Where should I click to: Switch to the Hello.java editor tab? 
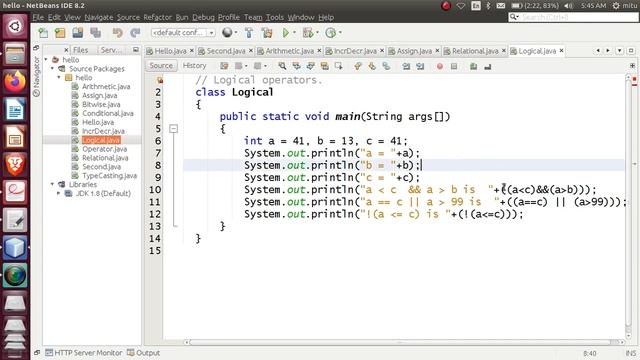[170, 51]
